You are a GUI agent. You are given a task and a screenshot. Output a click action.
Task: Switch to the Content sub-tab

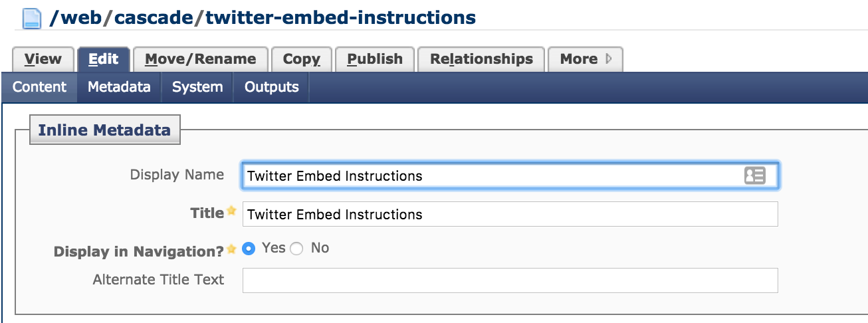(x=39, y=87)
